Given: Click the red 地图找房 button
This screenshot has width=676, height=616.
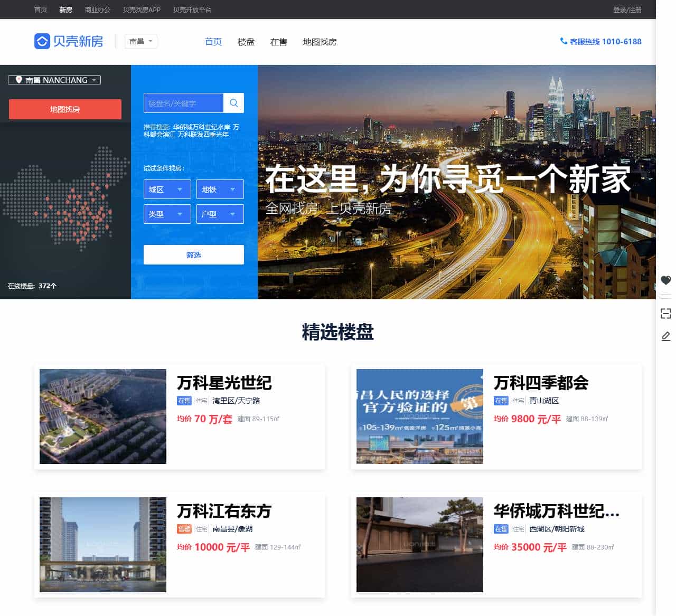Looking at the screenshot, I should click(x=65, y=109).
